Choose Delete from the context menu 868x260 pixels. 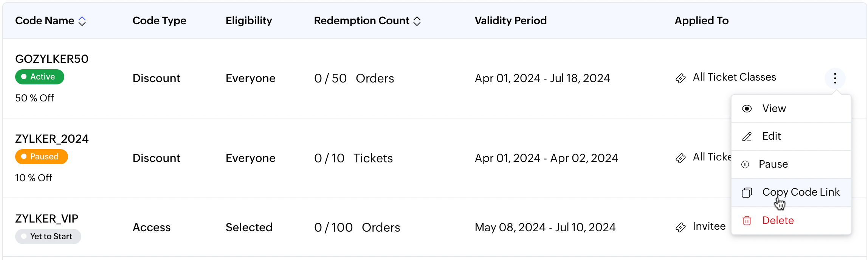click(x=778, y=221)
